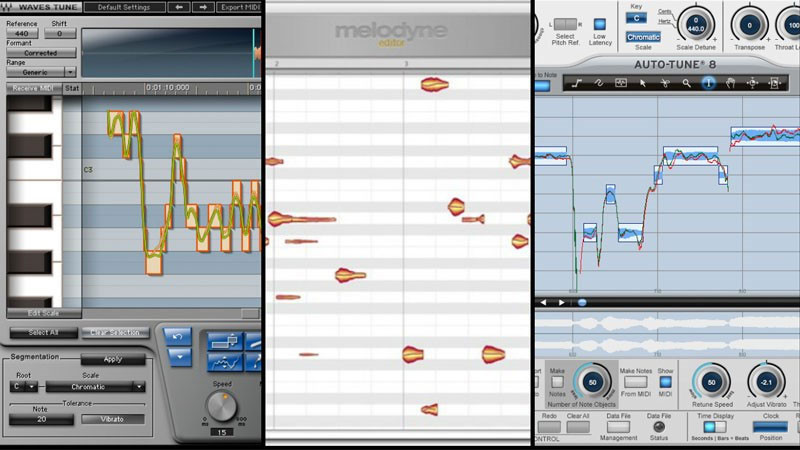This screenshot has height=450, width=800.
Task: Open the Default Settings preset menu
Action: [x=124, y=7]
